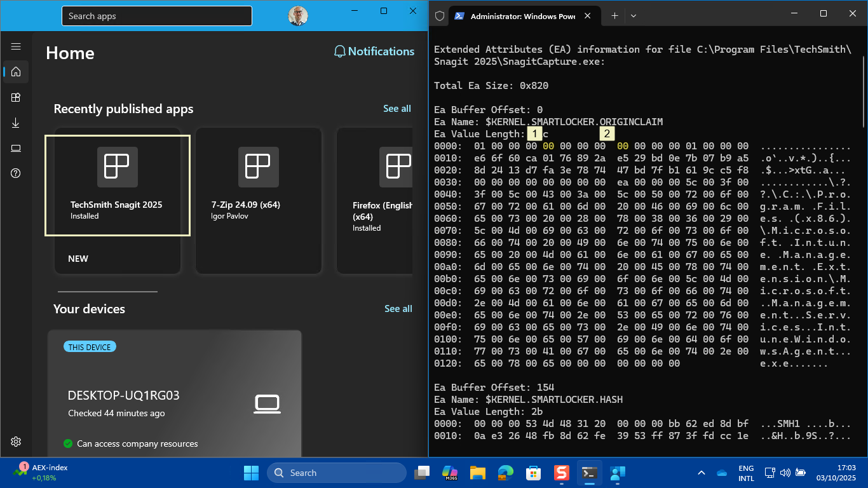Open Notifications bell link
Image resolution: width=868 pixels, height=488 pixels.
point(374,51)
